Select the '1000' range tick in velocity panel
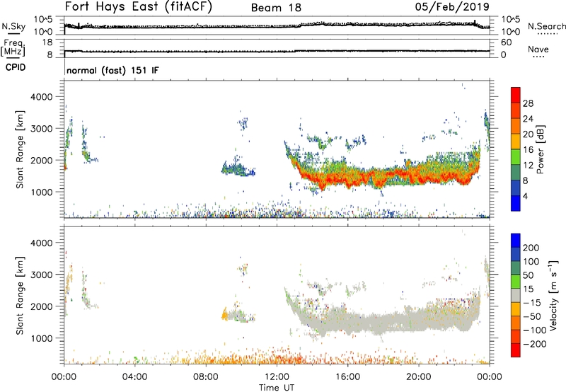 tap(41, 338)
